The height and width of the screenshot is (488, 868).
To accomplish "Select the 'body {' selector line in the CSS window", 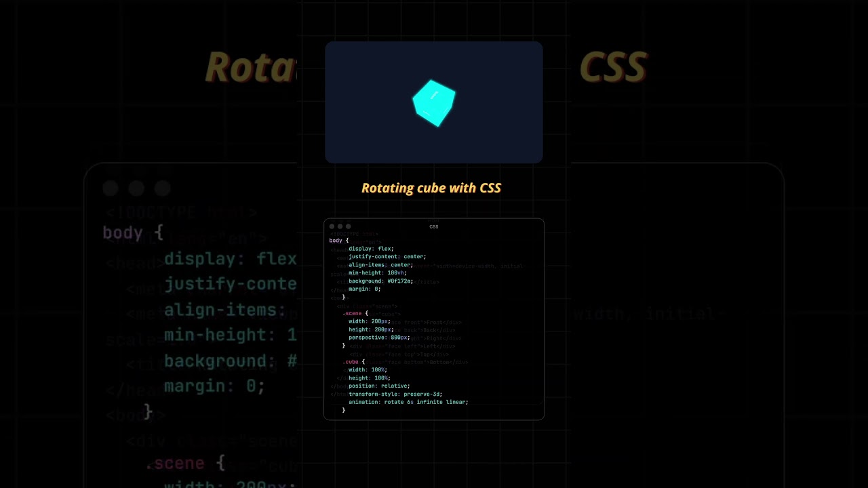I will [339, 241].
